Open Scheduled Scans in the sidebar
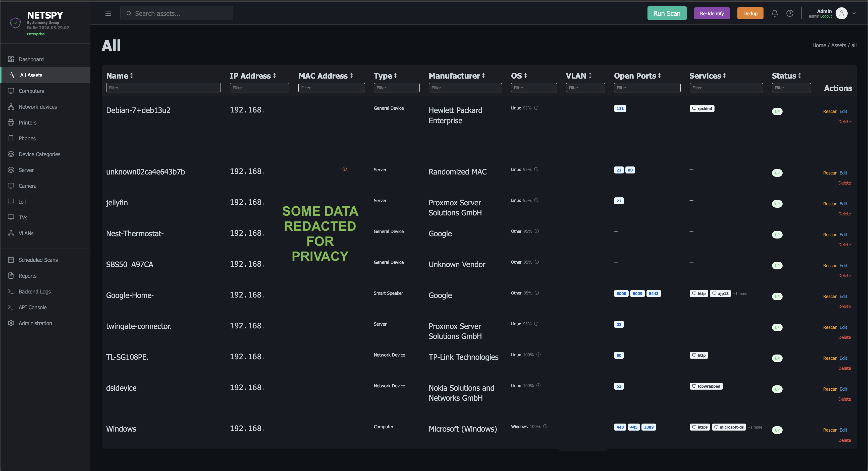This screenshot has height=471, width=868. (45, 260)
